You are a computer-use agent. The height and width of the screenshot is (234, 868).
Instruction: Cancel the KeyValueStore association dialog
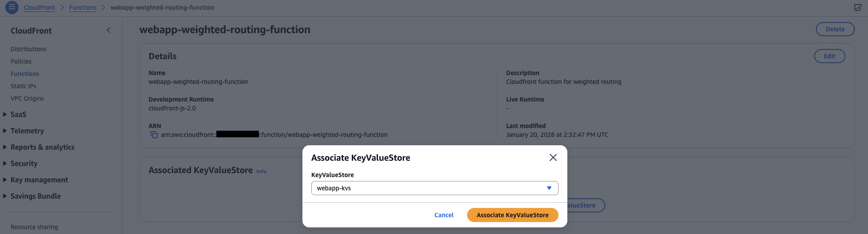[x=444, y=215]
